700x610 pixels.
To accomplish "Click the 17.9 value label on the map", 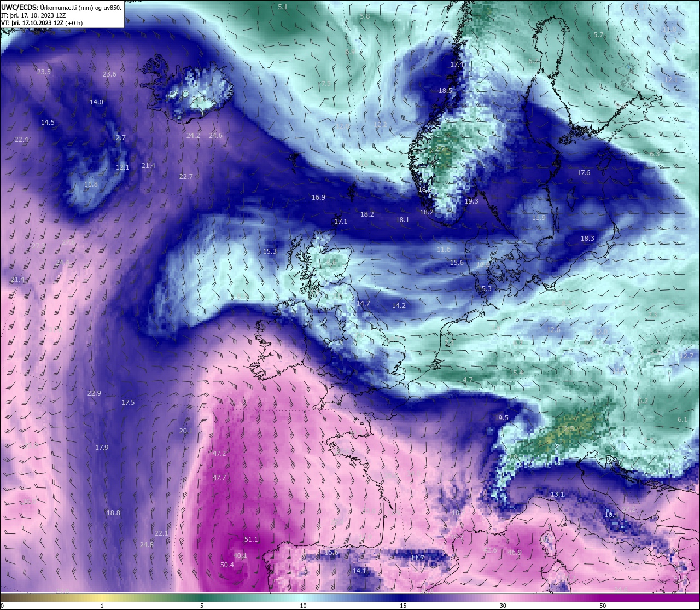I will 102,447.
